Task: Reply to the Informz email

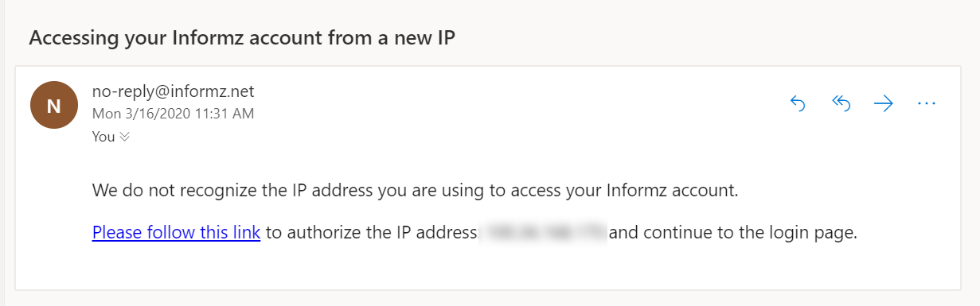Action: click(798, 103)
